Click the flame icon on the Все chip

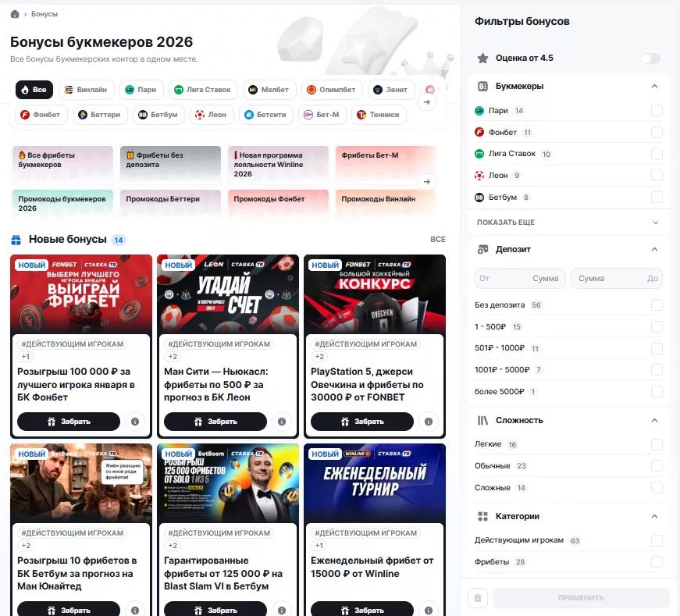click(23, 89)
